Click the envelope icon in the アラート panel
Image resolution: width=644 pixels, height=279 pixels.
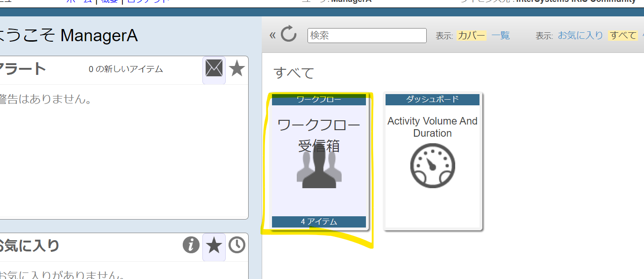tap(214, 69)
